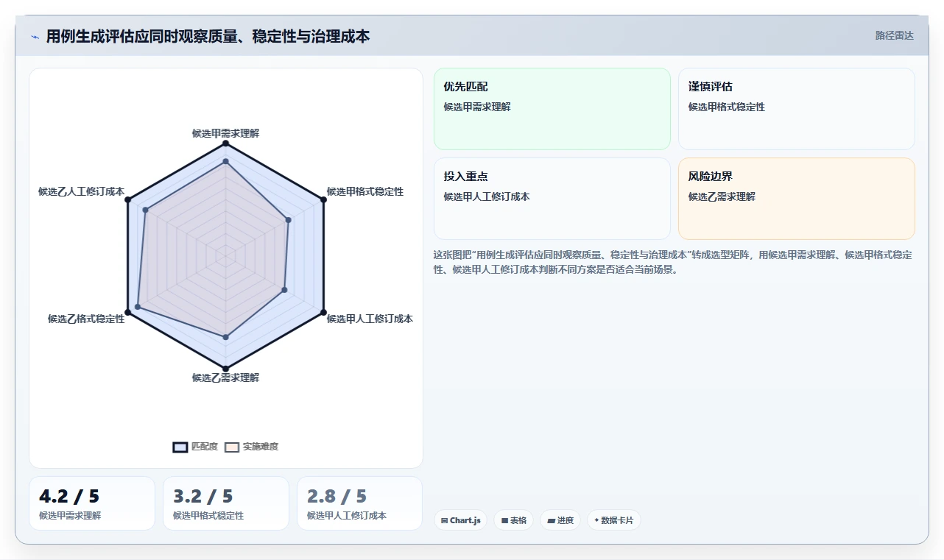Viewport: 944px width, 560px height.
Task: Click the Chart.js tag chip
Action: pos(460,520)
